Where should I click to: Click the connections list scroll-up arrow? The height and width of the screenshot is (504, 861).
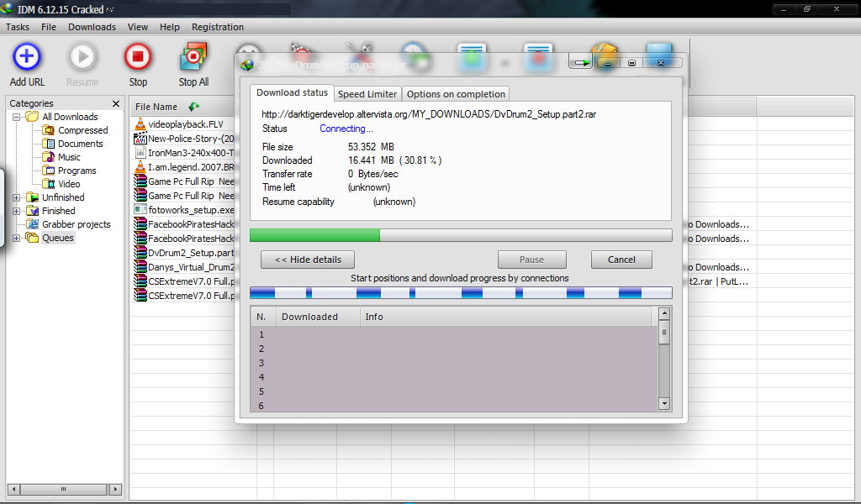(x=664, y=313)
